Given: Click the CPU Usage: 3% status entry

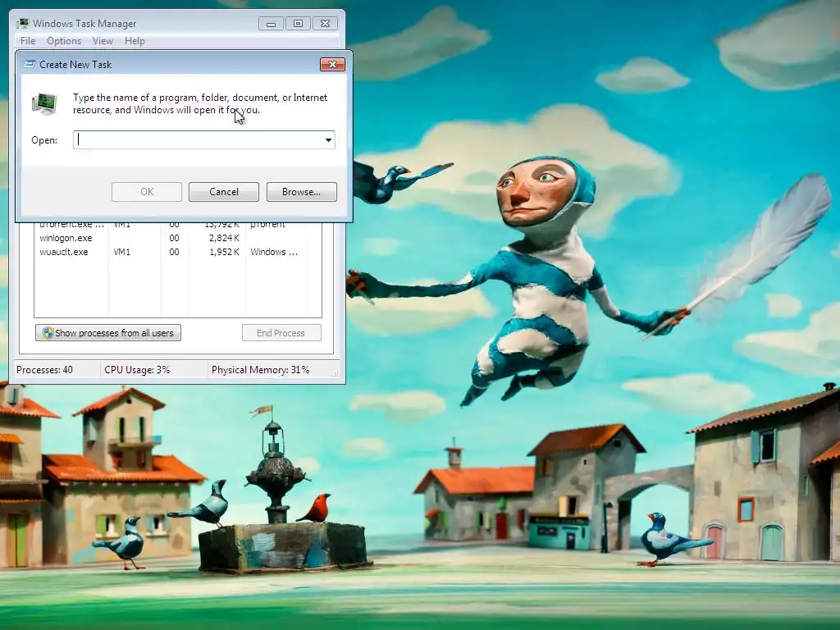Looking at the screenshot, I should (x=137, y=370).
